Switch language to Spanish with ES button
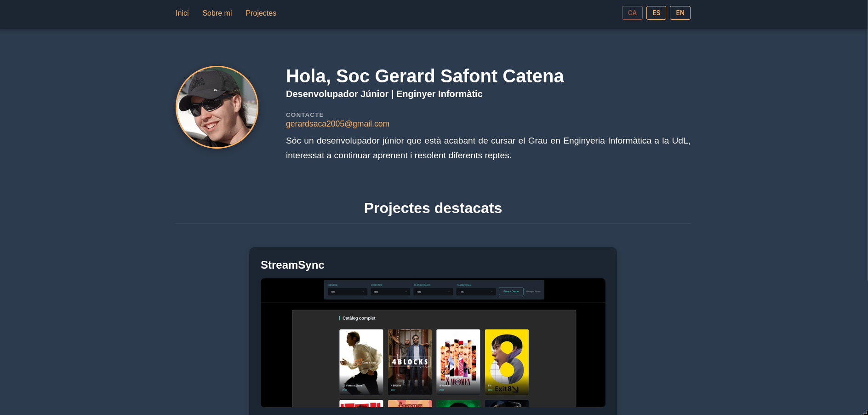Viewport: 868px width, 415px height. point(656,13)
